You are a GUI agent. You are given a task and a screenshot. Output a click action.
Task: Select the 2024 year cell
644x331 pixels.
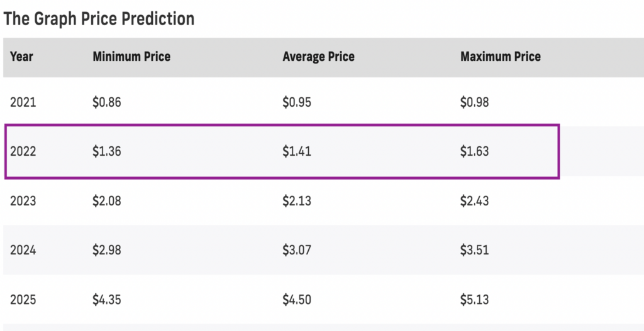click(x=23, y=250)
